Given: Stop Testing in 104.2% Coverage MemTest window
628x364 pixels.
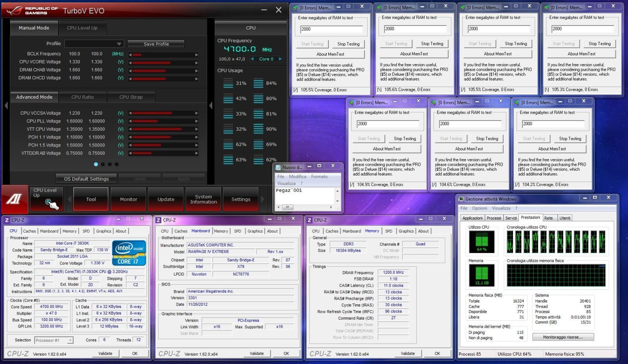Looking at the screenshot, I should point(570,139).
